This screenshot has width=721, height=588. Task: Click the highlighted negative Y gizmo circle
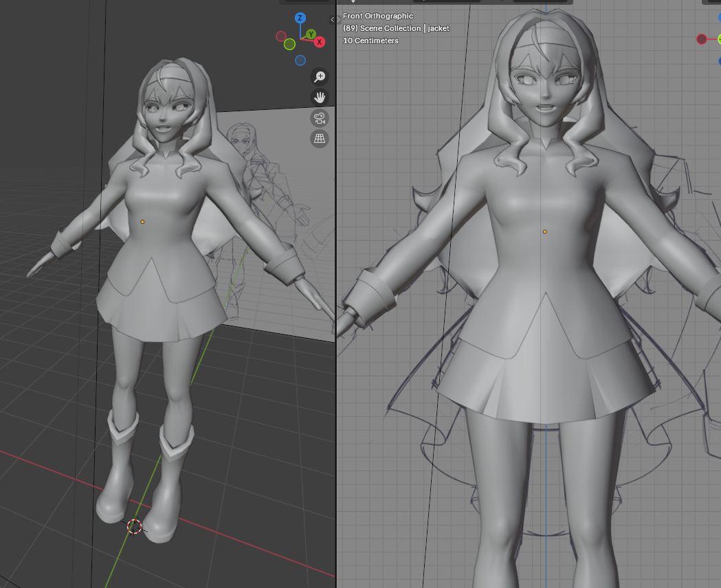(x=289, y=44)
